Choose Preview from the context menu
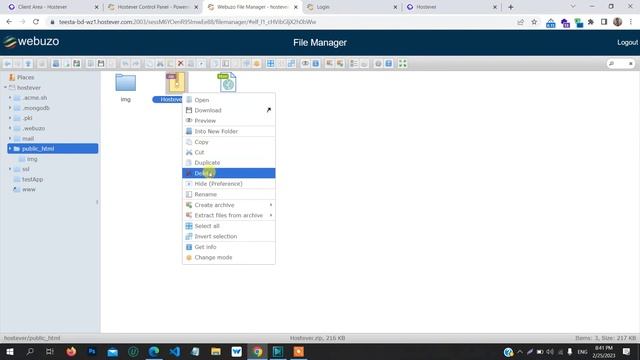Viewport: 640px width, 360px height. point(229,121)
